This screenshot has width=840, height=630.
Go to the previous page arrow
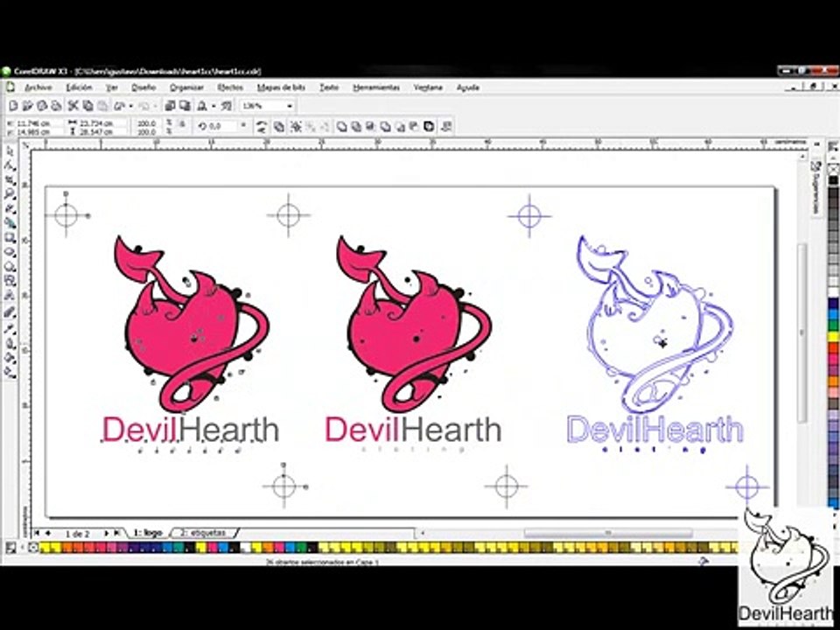[x=49, y=533]
